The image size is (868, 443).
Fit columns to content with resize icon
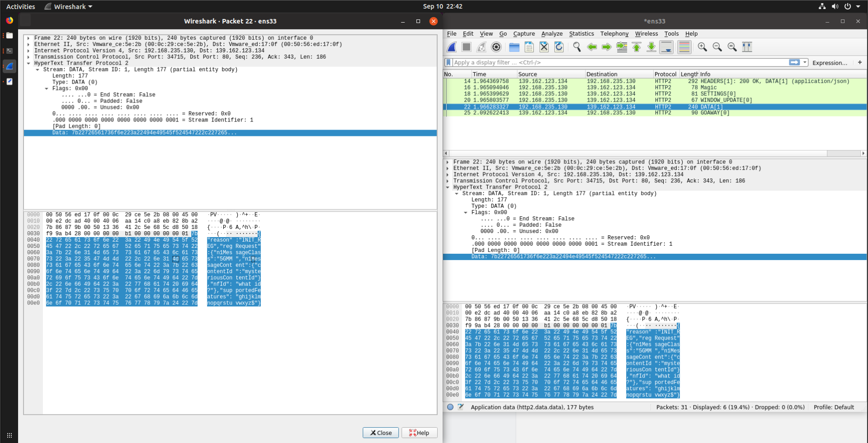747,47
